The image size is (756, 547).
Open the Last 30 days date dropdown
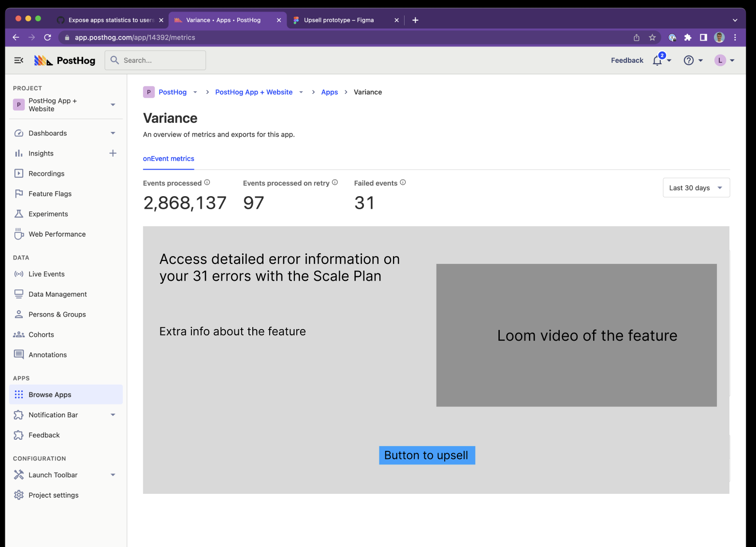696,187
